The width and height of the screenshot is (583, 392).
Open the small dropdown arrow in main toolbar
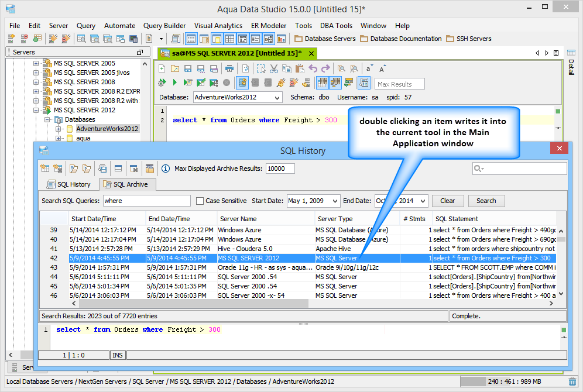click(x=161, y=39)
